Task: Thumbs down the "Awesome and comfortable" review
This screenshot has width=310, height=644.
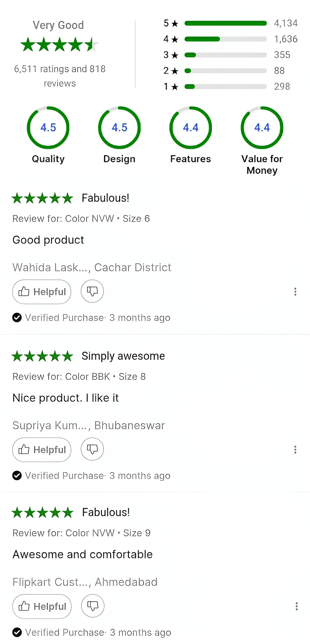Action: coord(93,606)
